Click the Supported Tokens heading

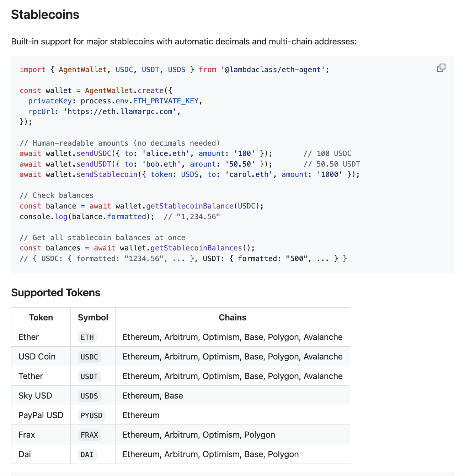pos(56,293)
